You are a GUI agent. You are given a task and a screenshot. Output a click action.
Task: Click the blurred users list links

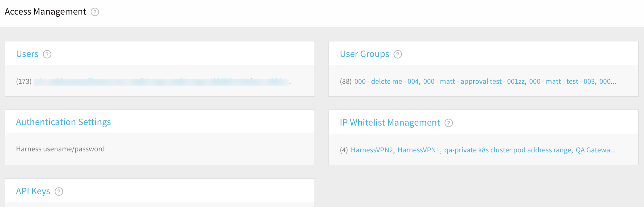(x=162, y=82)
